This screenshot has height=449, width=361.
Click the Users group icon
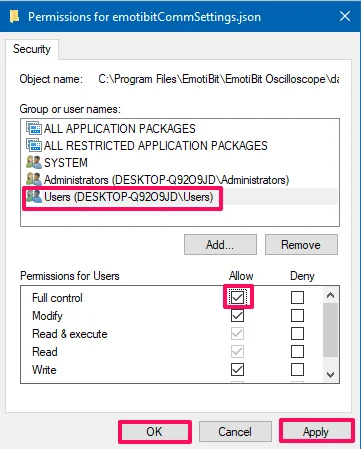click(x=34, y=196)
